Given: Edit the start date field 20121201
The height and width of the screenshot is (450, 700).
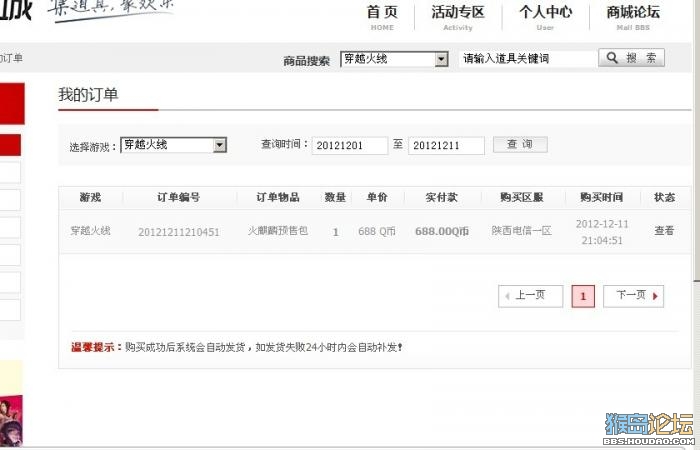Looking at the screenshot, I should (x=350, y=146).
